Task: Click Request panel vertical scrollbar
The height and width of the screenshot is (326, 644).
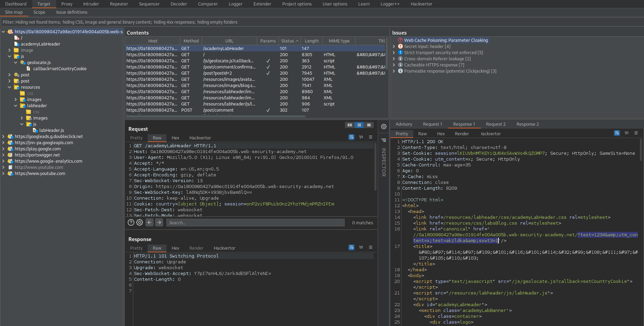Action: [x=375, y=167]
